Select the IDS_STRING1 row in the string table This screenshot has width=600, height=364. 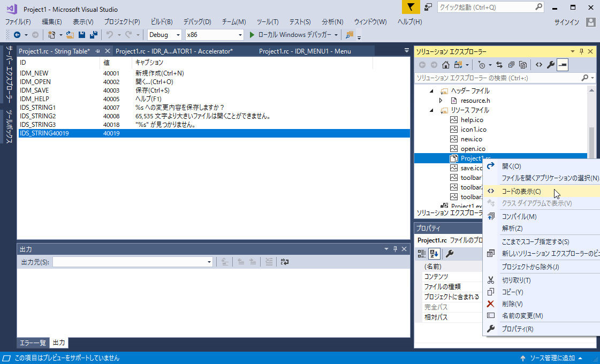click(x=214, y=108)
